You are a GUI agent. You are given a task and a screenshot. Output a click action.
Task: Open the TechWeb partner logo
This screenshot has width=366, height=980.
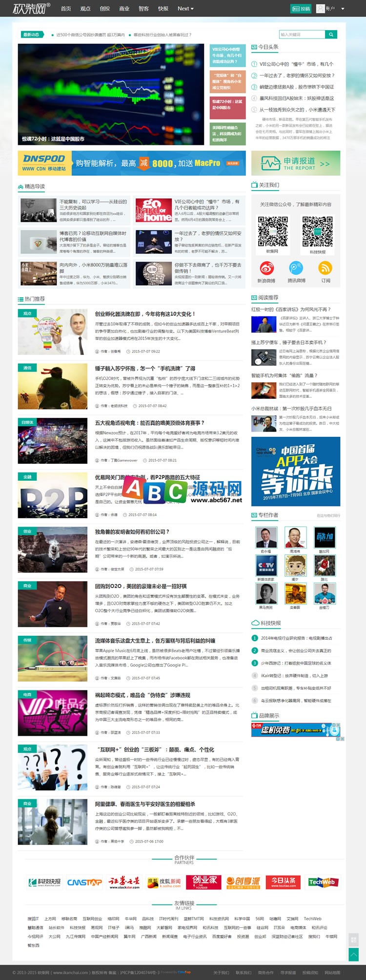[323, 882]
